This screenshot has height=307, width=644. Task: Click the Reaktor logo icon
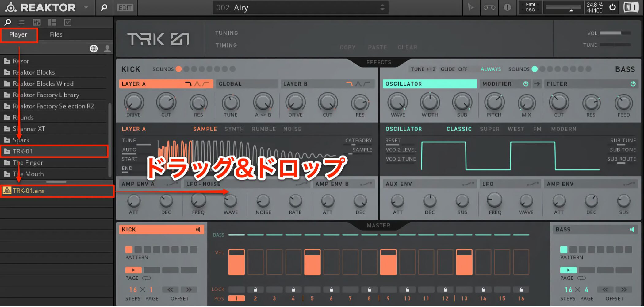pyautogui.click(x=10, y=7)
